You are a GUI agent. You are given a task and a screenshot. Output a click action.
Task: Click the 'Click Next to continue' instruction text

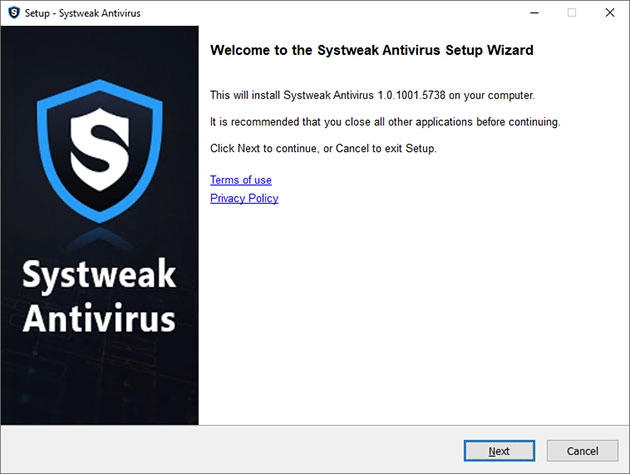pos(323,149)
